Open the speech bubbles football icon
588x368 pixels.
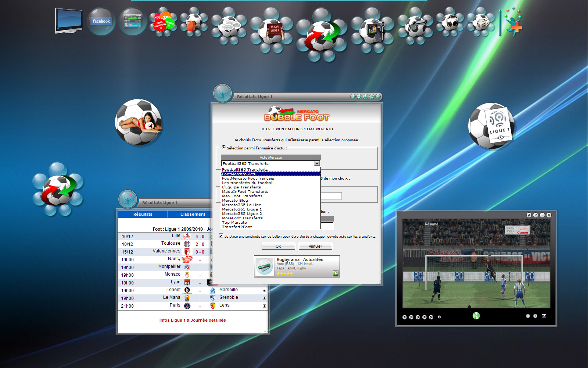click(229, 26)
